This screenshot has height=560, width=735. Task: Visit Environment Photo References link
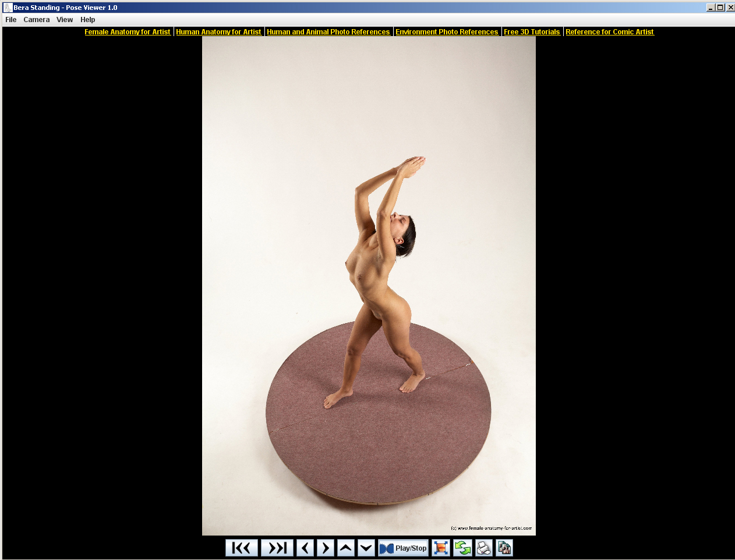click(x=447, y=32)
